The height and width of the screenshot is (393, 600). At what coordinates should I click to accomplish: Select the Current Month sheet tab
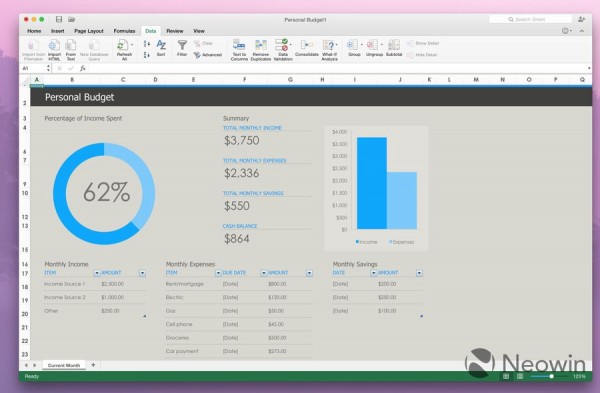64,365
